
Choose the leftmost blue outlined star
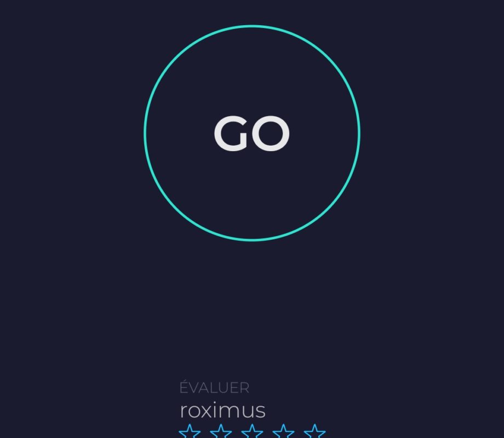pyautogui.click(x=190, y=431)
